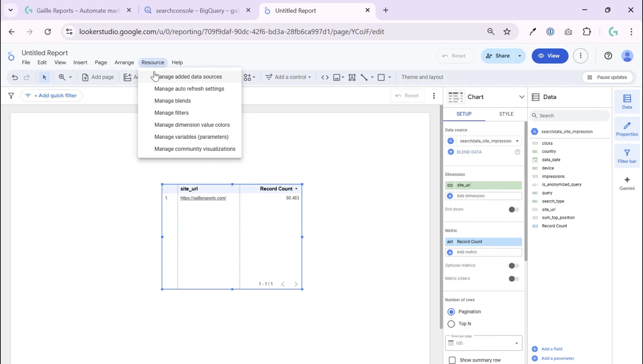Click the Pause updates button
Viewport: 643px width, 364px height.
click(607, 77)
